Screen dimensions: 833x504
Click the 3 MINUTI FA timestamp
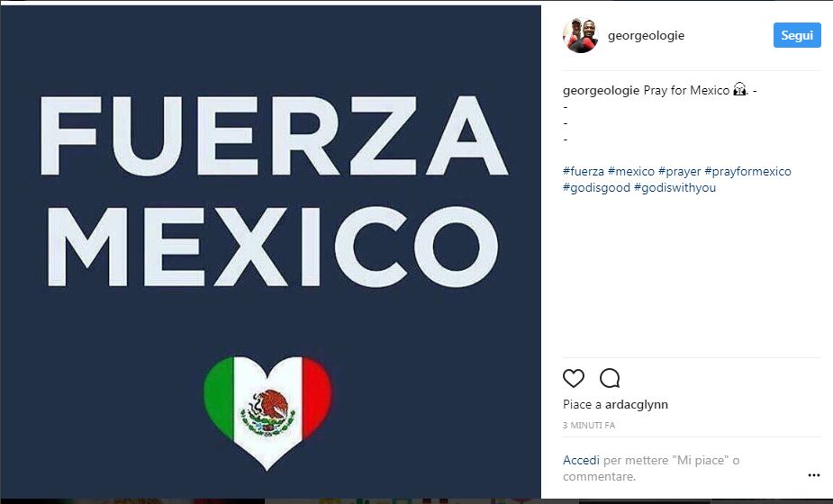pos(589,426)
